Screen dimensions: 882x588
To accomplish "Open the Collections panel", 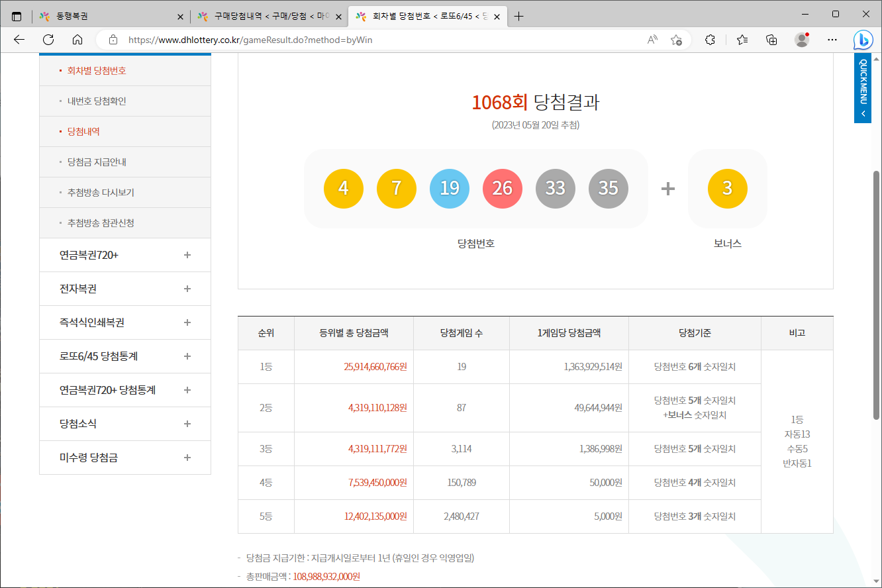I will [x=771, y=40].
